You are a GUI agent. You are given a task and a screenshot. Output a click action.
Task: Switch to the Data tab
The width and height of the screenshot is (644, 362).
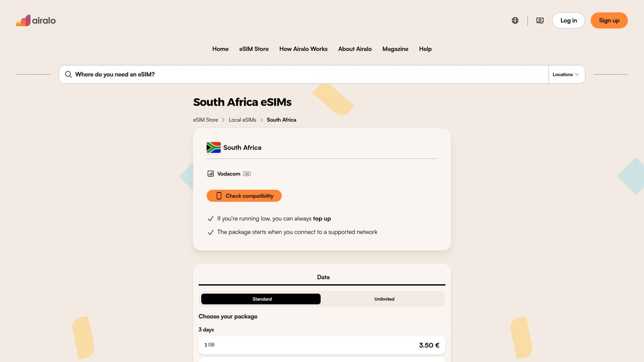(323, 277)
